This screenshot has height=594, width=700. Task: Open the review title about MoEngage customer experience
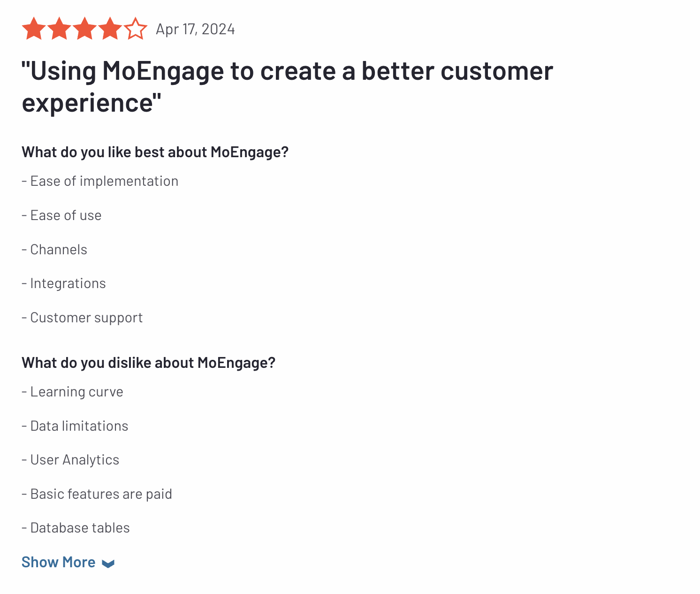(x=287, y=86)
